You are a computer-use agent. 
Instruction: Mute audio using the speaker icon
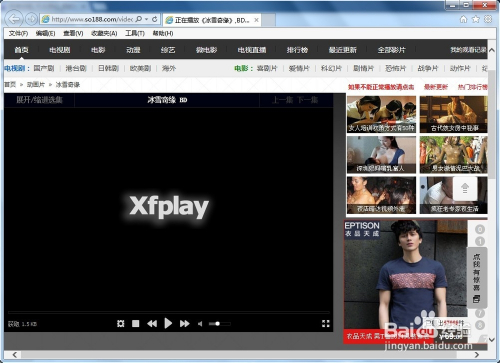click(200, 324)
